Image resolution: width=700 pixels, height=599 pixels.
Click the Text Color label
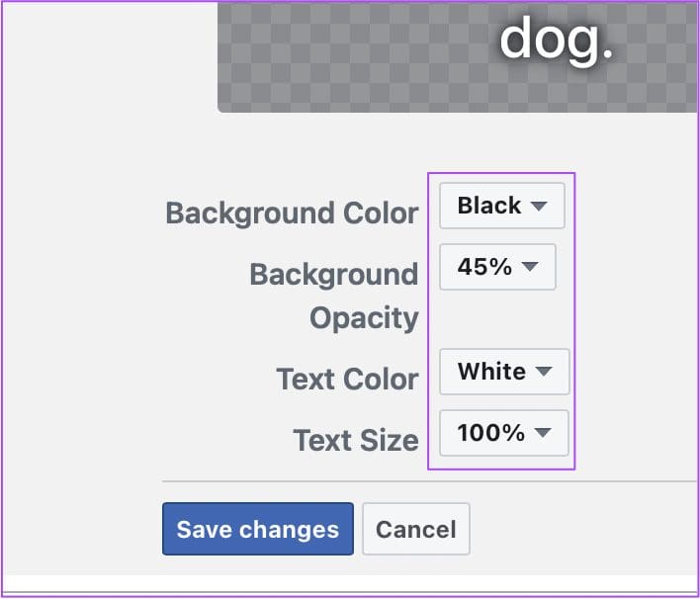pyautogui.click(x=347, y=380)
